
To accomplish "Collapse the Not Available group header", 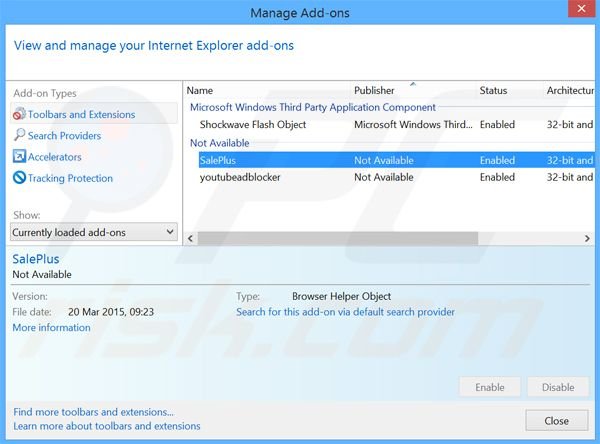I will click(219, 143).
